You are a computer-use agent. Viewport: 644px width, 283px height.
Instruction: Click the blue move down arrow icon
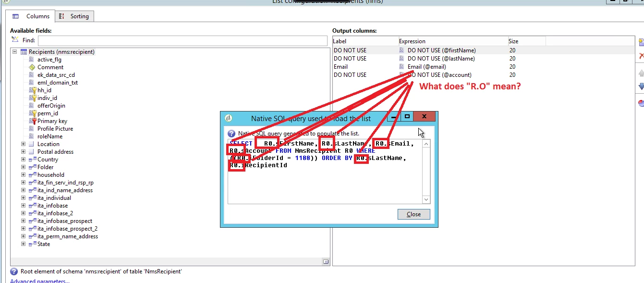coord(641,86)
